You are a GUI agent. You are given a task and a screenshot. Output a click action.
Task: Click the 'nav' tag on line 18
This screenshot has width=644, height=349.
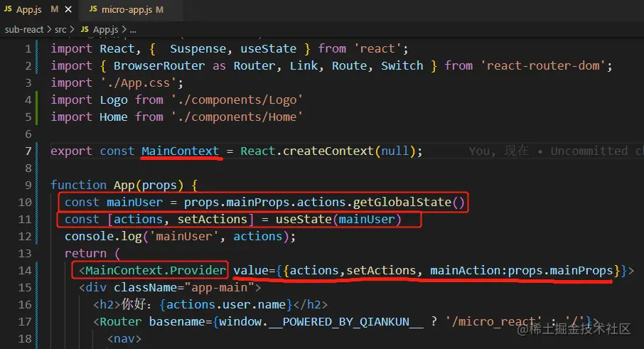pos(124,339)
